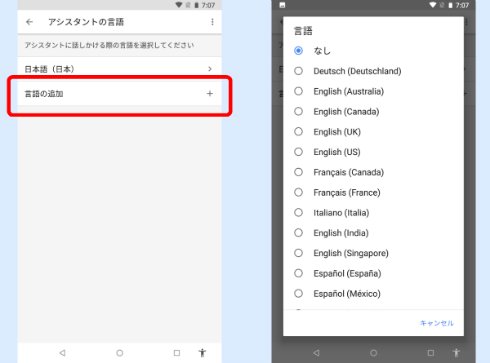Pick Español (México) language entry
This screenshot has width=490, height=363.
pyautogui.click(x=347, y=294)
